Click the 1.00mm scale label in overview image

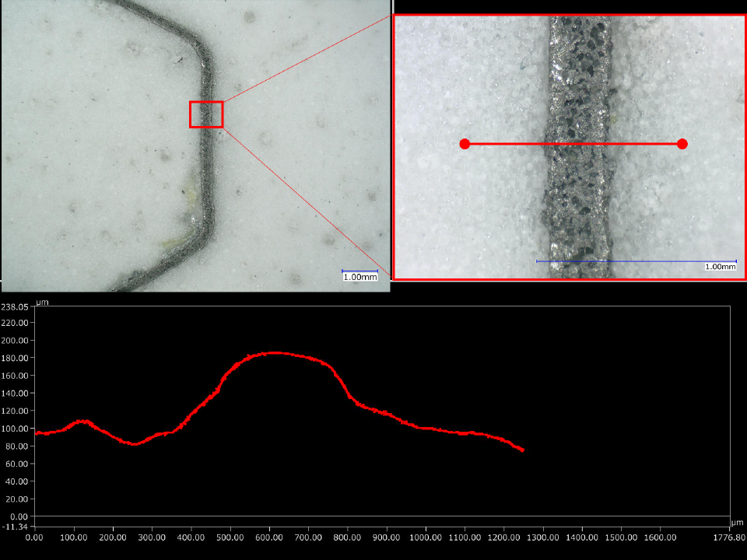tap(360, 277)
